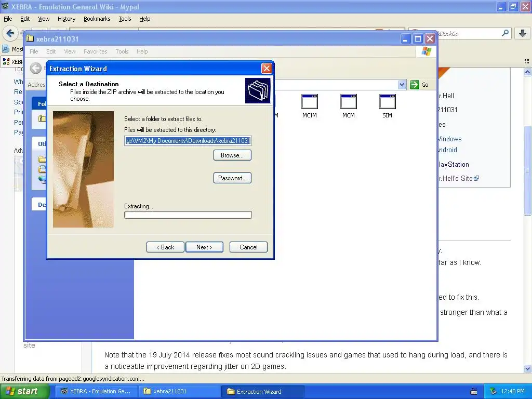Select the XEBRA browser tab
The width and height of the screenshot is (532, 399).
pos(12,61)
